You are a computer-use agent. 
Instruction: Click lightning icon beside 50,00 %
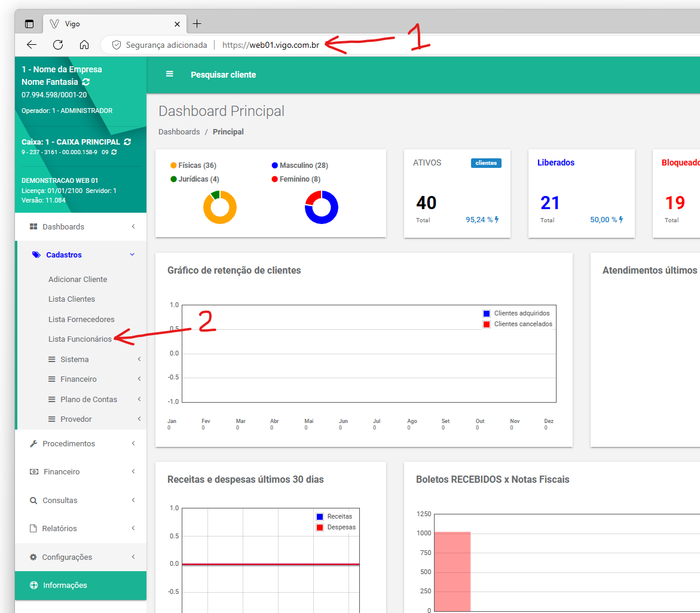(621, 219)
